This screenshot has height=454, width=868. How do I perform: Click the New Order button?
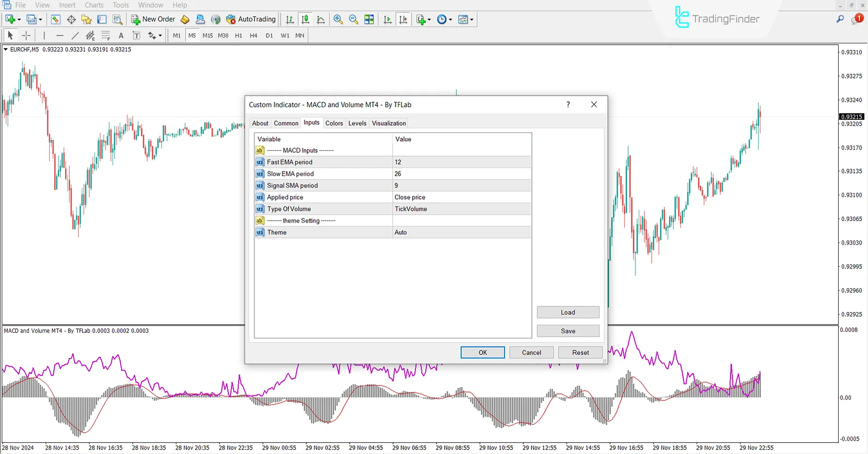153,19
